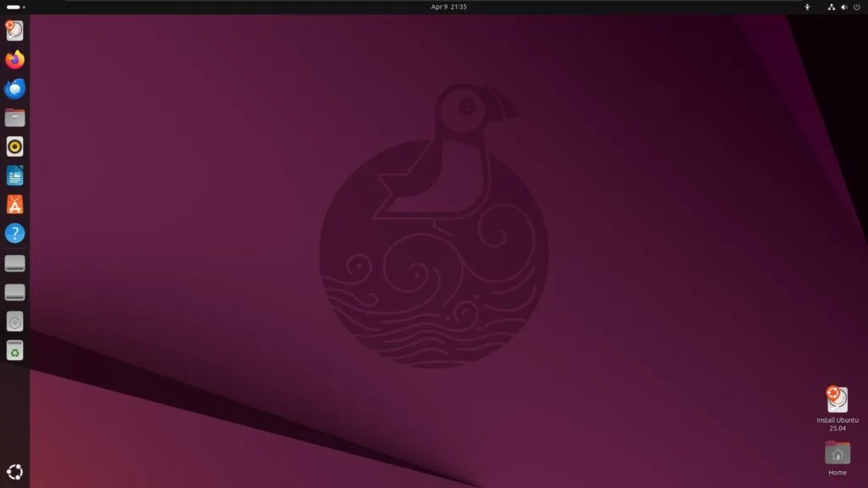This screenshot has height=488, width=868.
Task: Launch the Install Ubuntu dock icon
Action: 15,30
